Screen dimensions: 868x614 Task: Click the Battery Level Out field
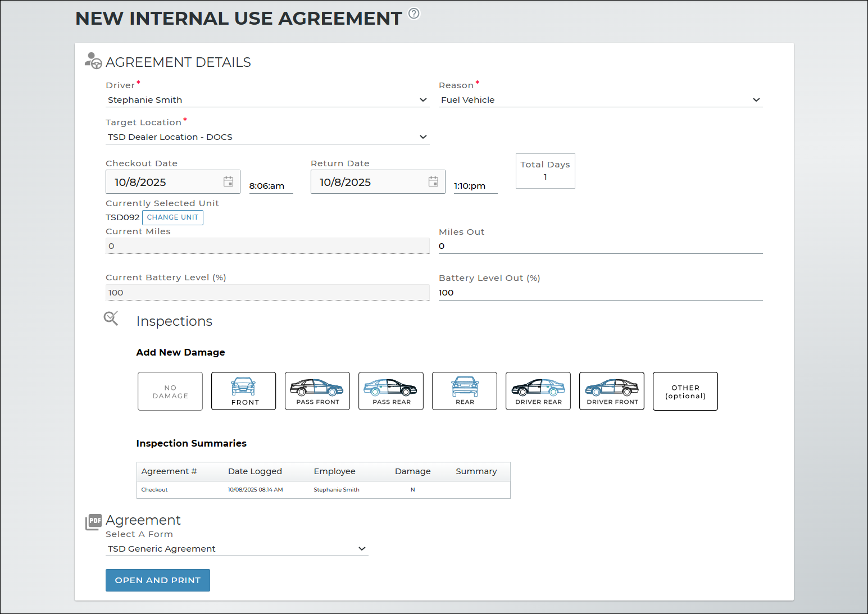[x=600, y=293]
